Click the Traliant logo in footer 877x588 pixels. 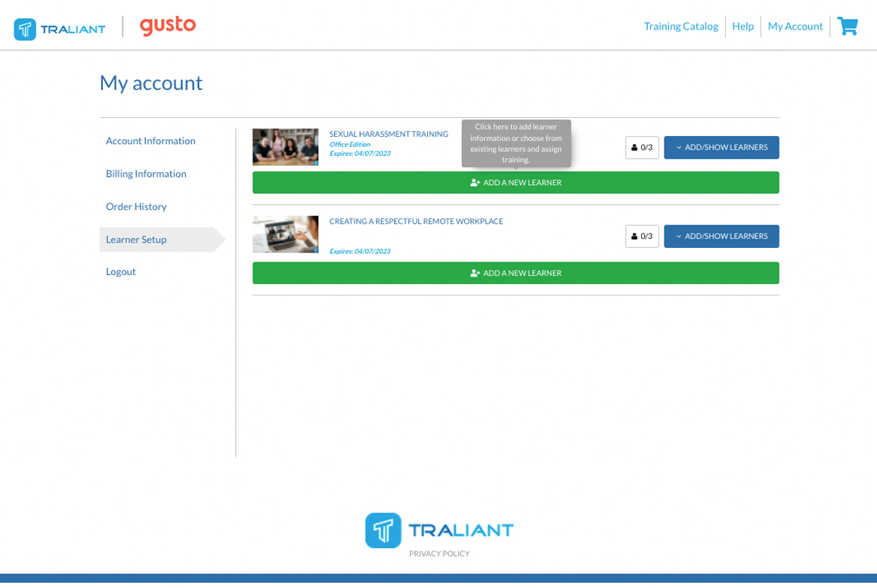[439, 530]
